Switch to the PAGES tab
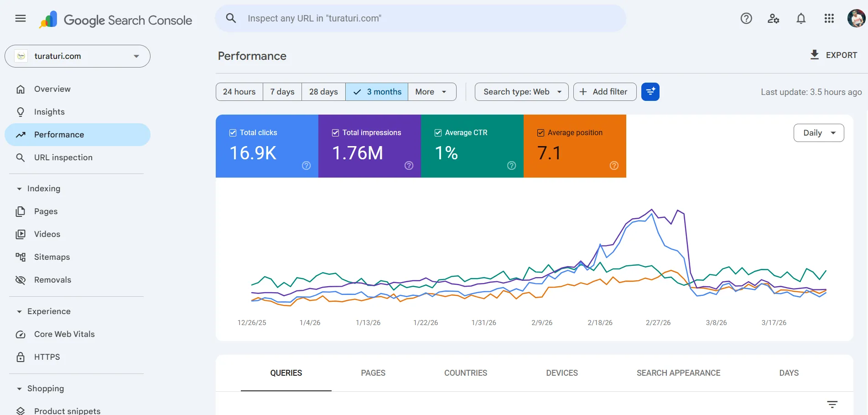Viewport: 868px width, 415px height. click(373, 373)
